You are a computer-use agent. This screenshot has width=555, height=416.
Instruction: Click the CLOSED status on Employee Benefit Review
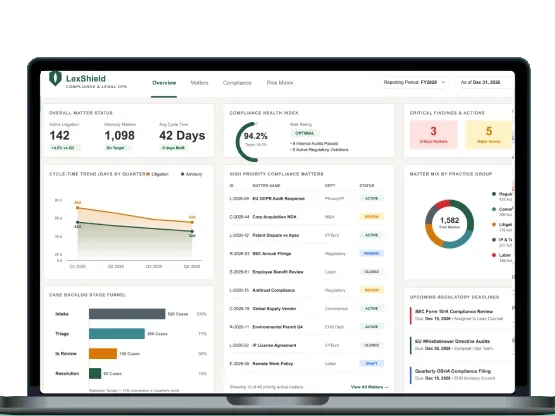pyautogui.click(x=372, y=272)
